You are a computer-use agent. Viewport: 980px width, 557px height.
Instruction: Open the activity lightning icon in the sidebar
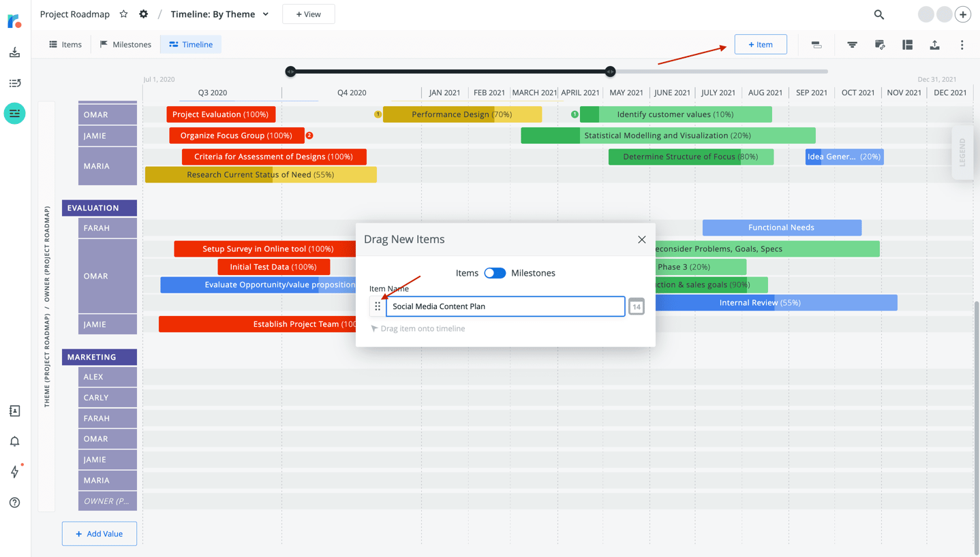click(14, 471)
